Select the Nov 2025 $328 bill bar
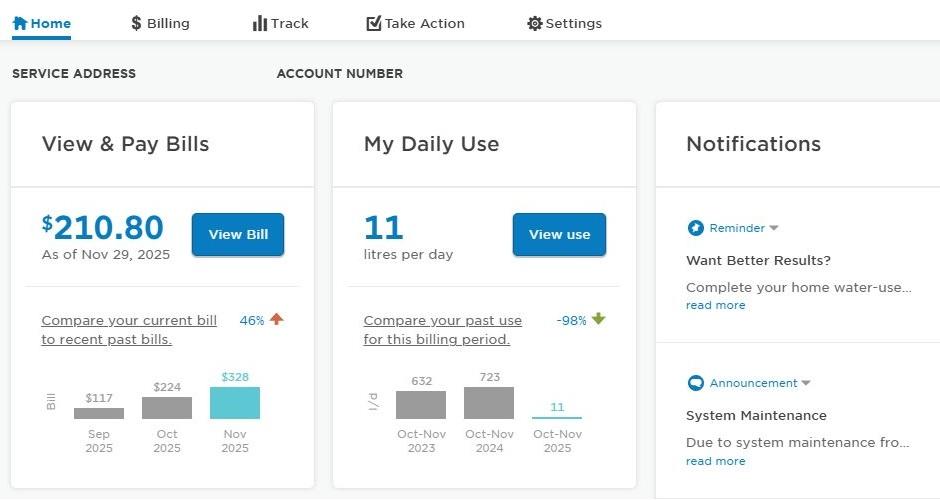This screenshot has height=500, width=940. (235, 403)
